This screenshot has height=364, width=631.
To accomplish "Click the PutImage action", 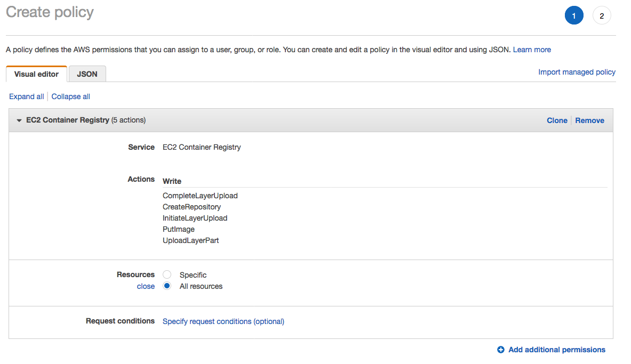I will (x=179, y=229).
